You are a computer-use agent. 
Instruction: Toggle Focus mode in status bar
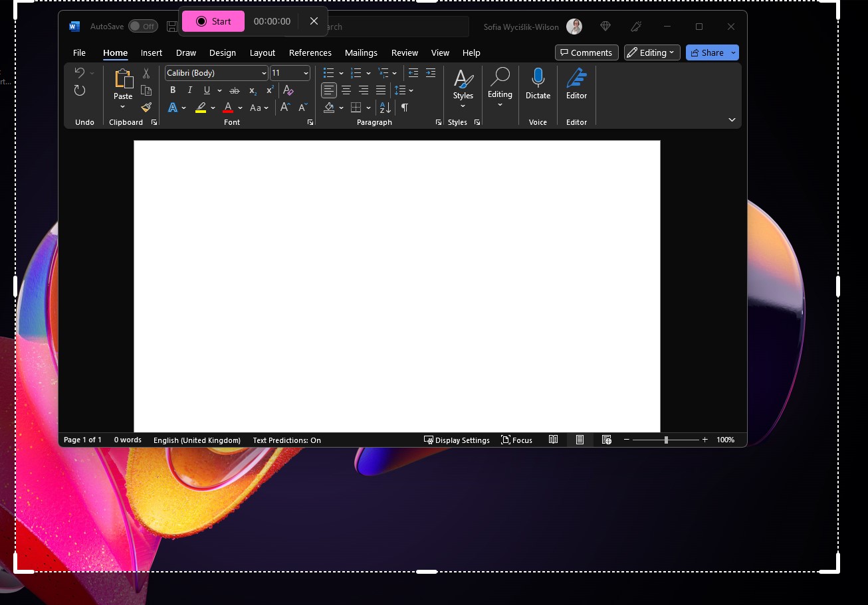[x=516, y=440]
